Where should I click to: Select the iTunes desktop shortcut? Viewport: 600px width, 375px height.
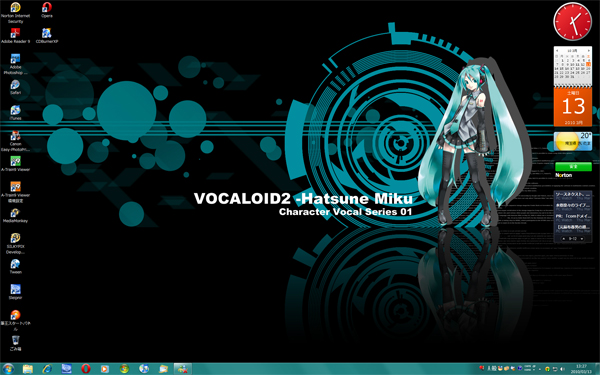[x=15, y=110]
